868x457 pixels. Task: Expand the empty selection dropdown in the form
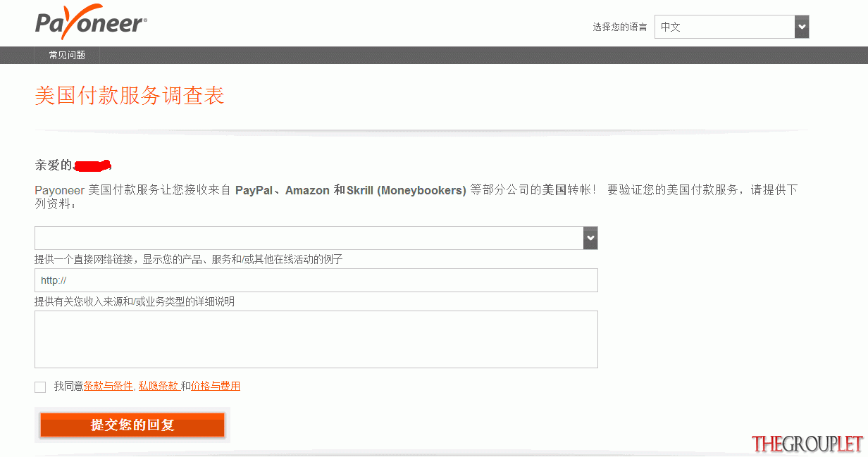316,238
